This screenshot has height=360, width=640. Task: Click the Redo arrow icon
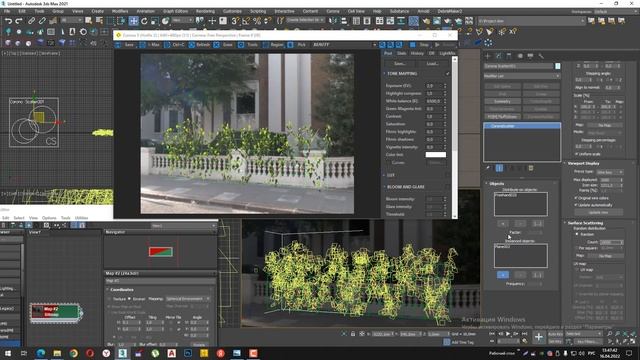(x=19, y=20)
